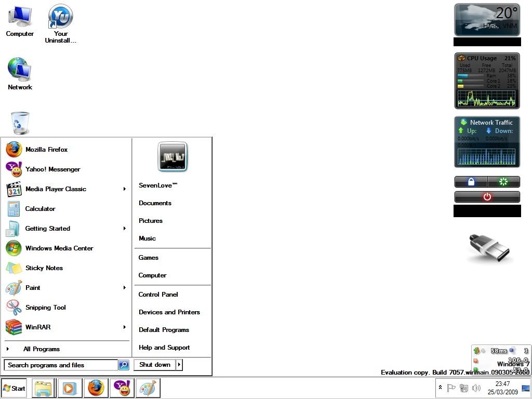Click the Start button
Viewport: 532px width, 399px height.
(x=14, y=388)
